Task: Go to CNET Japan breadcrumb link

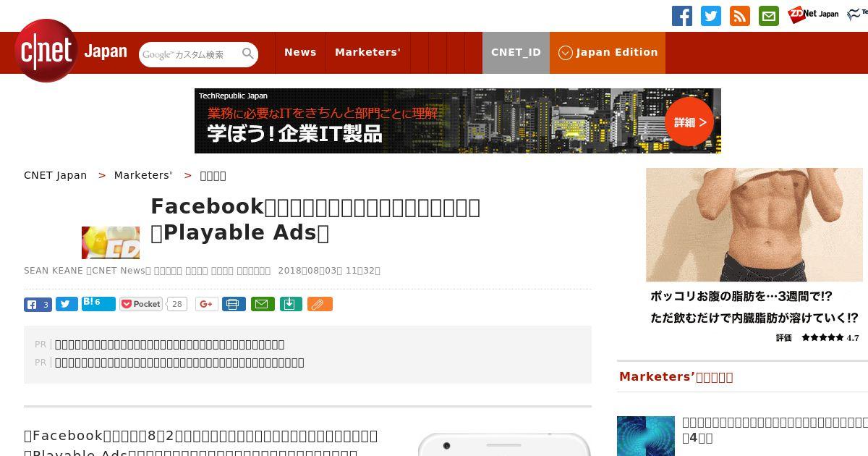Action: 55,175
